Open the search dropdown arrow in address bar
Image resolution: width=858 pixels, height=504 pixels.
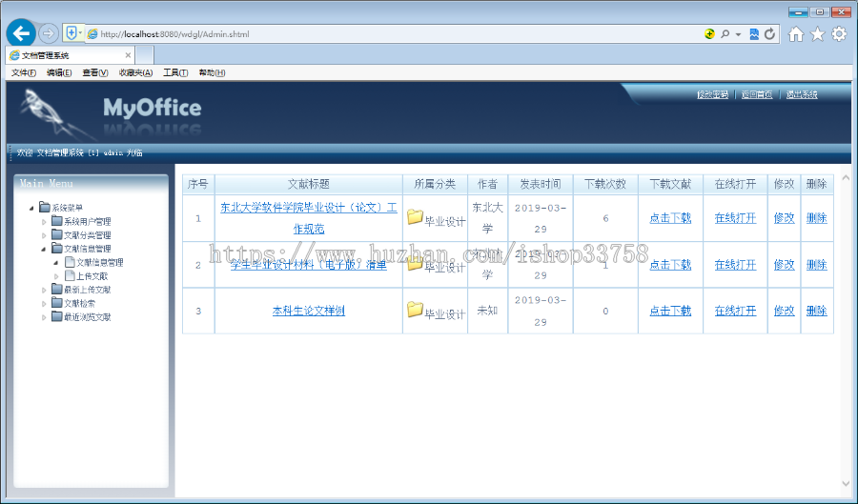[738, 34]
